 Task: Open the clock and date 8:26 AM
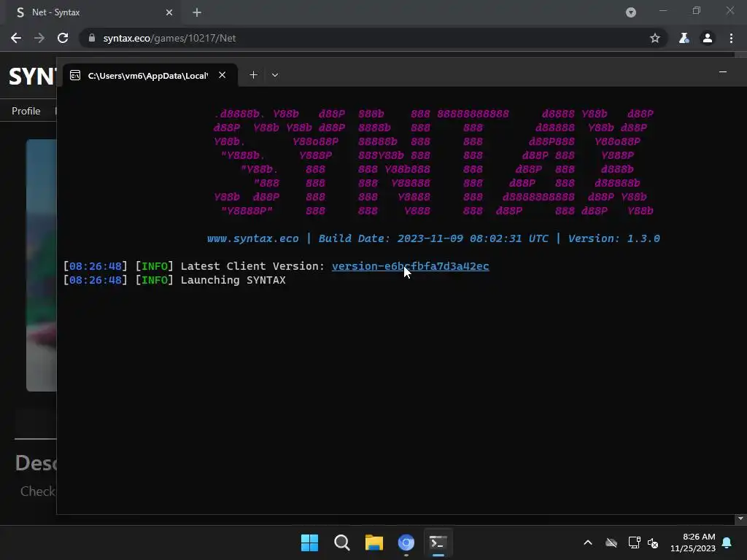[x=693, y=542]
